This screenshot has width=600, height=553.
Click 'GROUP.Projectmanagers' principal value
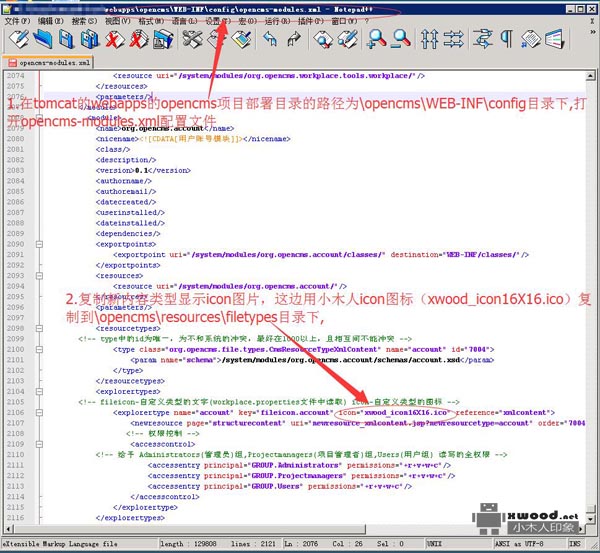[297, 476]
